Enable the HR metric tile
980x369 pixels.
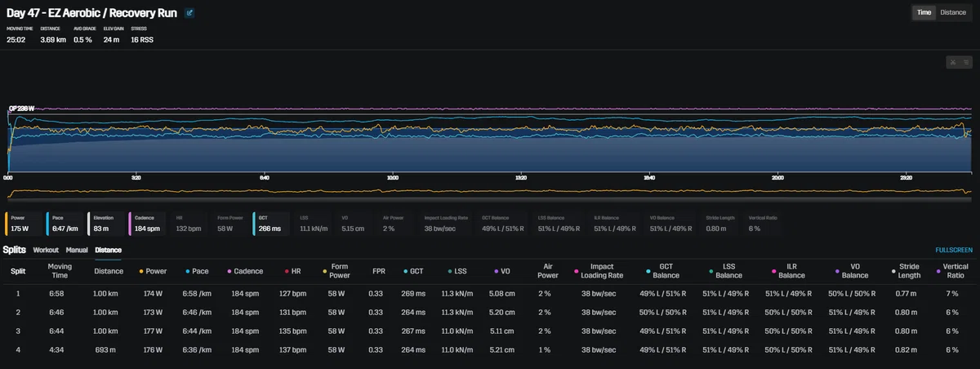coord(189,225)
